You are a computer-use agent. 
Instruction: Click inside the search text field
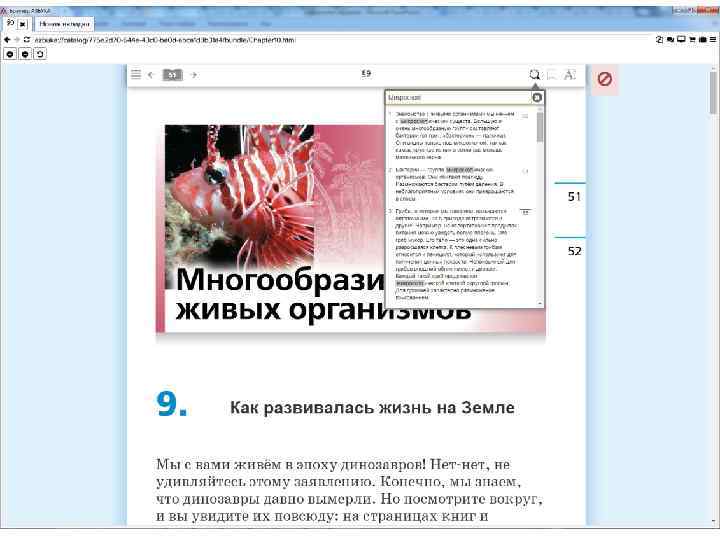click(459, 97)
